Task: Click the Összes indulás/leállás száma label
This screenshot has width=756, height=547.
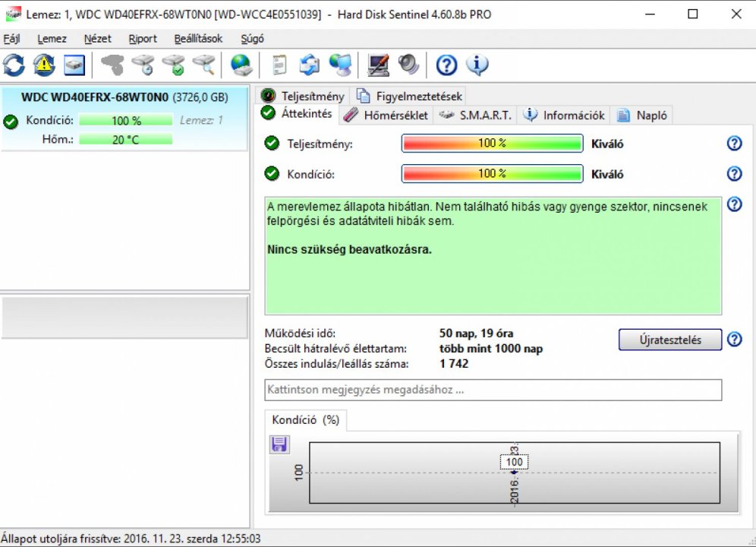Action: click(336, 364)
